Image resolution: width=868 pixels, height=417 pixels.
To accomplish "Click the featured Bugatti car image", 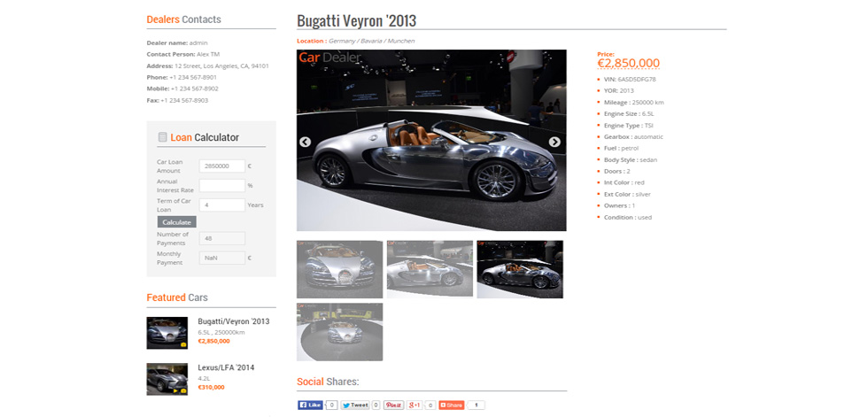I will (167, 333).
